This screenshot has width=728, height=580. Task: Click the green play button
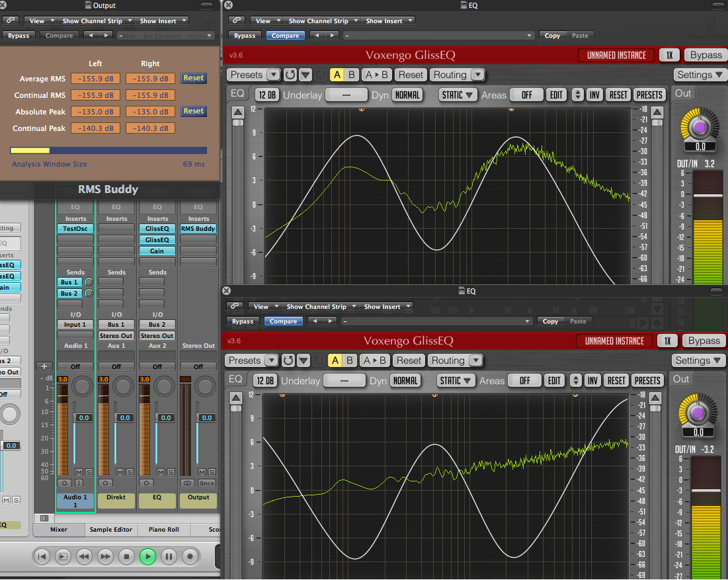[x=147, y=556]
